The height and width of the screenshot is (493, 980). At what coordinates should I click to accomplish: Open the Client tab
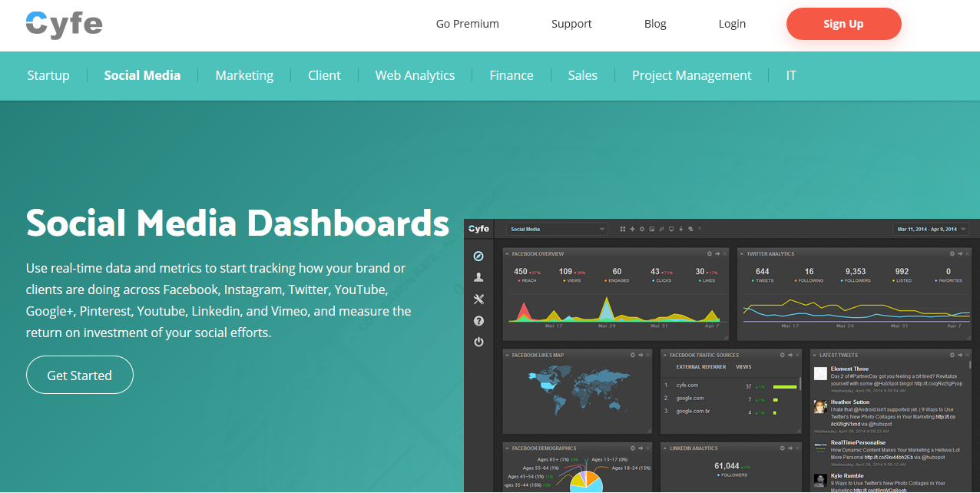324,75
